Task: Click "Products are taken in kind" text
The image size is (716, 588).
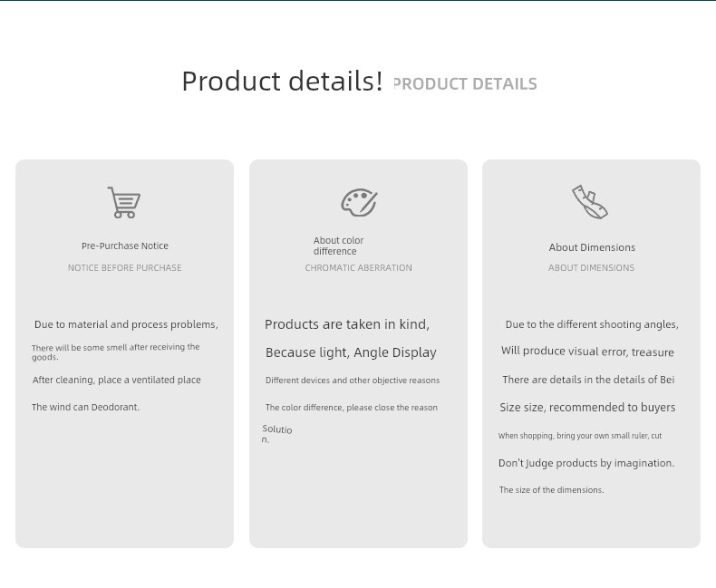Action: pyautogui.click(x=347, y=324)
